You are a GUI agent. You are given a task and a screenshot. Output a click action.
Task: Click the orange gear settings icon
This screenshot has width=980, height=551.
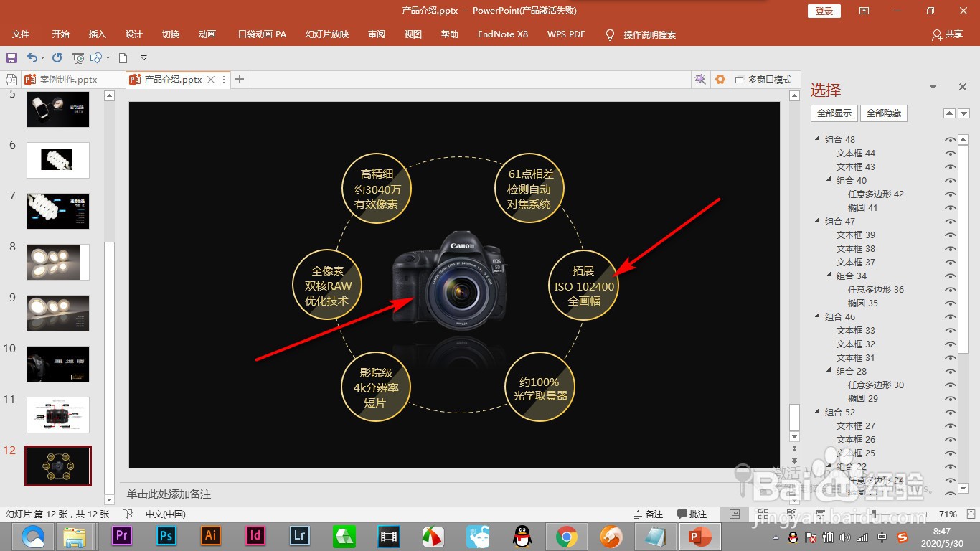click(x=720, y=80)
